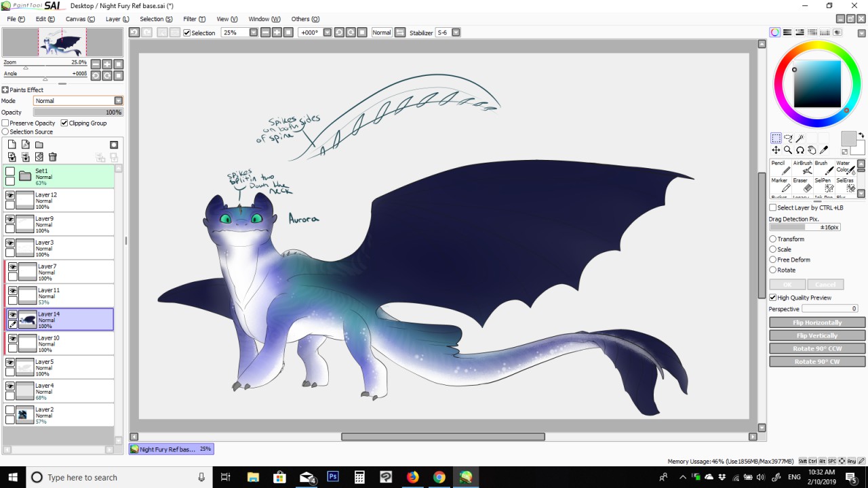Toggle the Selection checkbox in toolbar

point(187,33)
